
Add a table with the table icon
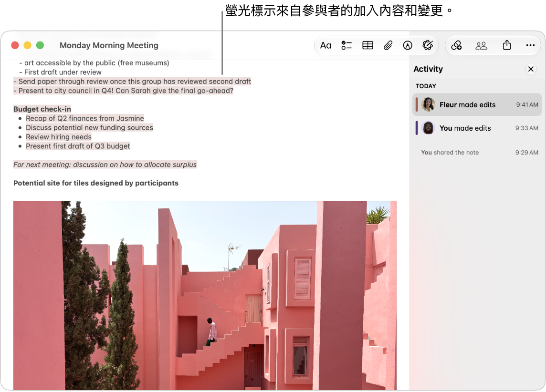click(367, 46)
